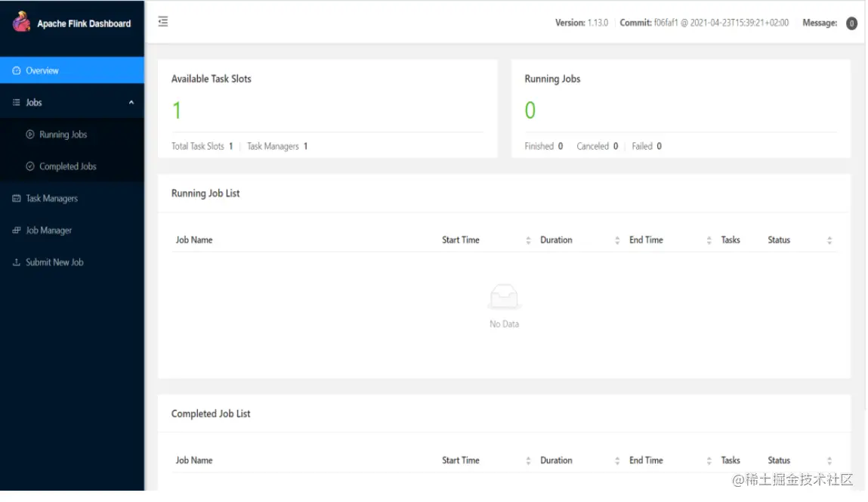Sort Running Job List by Start Time
868x502 pixels.
coord(528,240)
